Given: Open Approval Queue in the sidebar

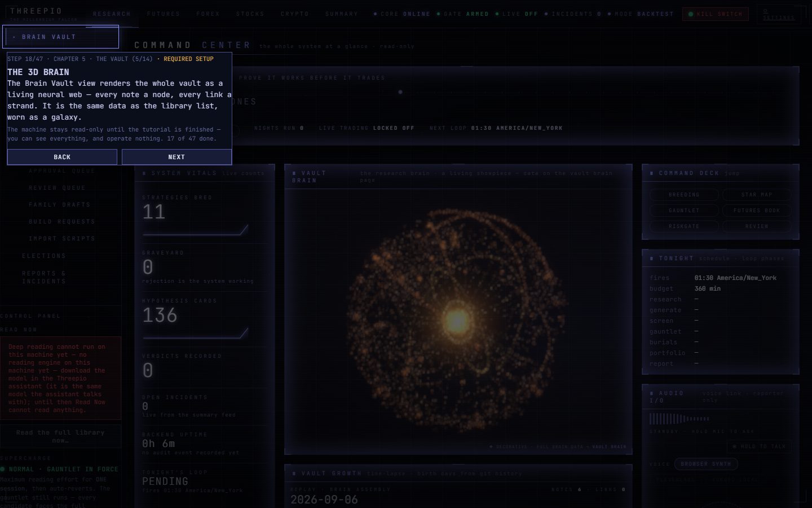Looking at the screenshot, I should [62, 171].
